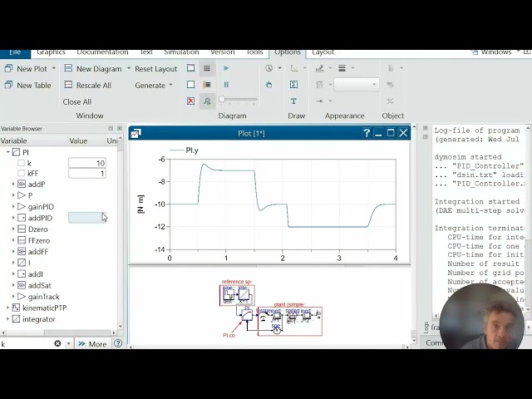Open the Documentation ribbon tab
Viewport: 532px width, 399px height.
pyautogui.click(x=102, y=52)
